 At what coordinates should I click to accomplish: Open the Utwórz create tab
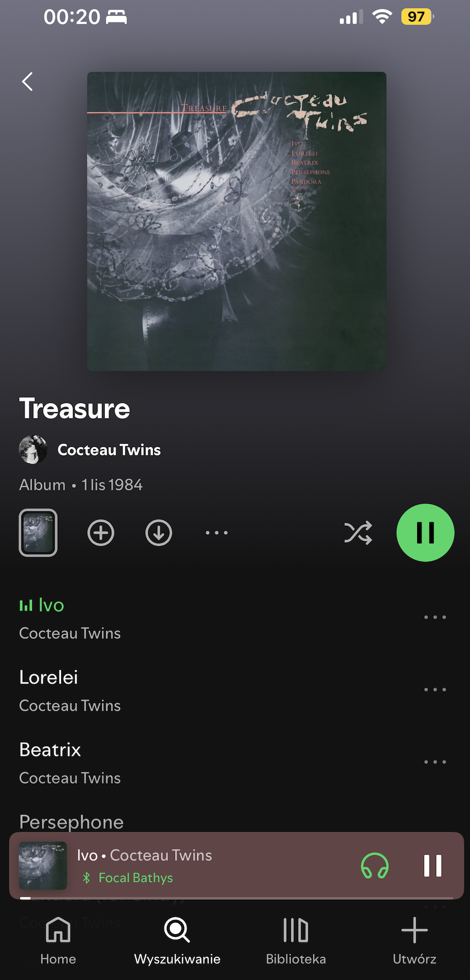pos(414,941)
